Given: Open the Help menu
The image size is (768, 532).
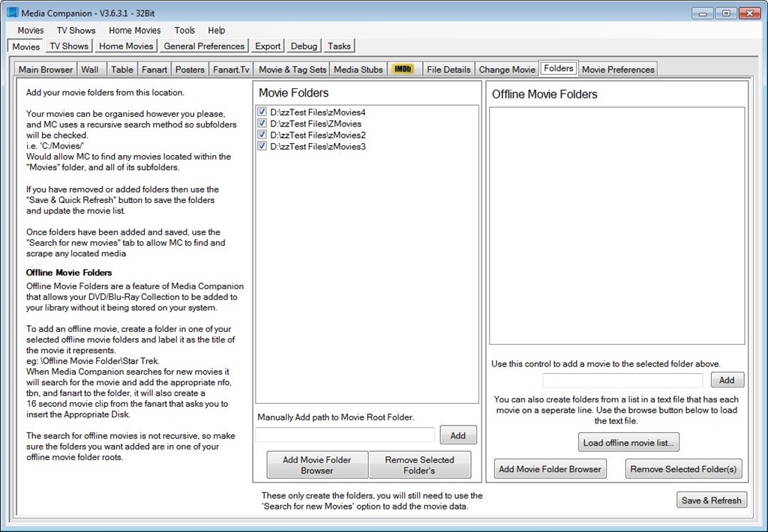Looking at the screenshot, I should point(217,30).
